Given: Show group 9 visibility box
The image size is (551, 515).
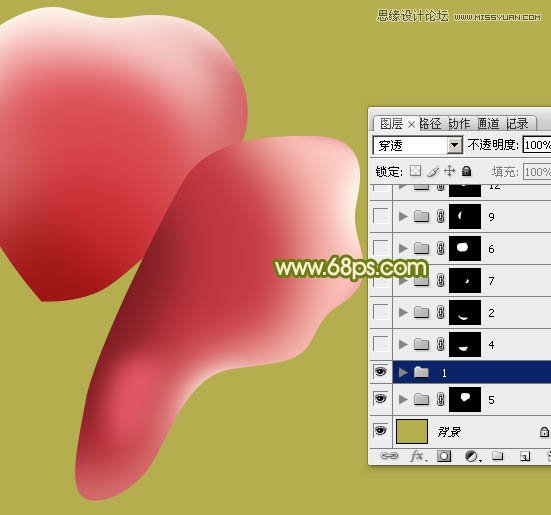Looking at the screenshot, I should (381, 216).
